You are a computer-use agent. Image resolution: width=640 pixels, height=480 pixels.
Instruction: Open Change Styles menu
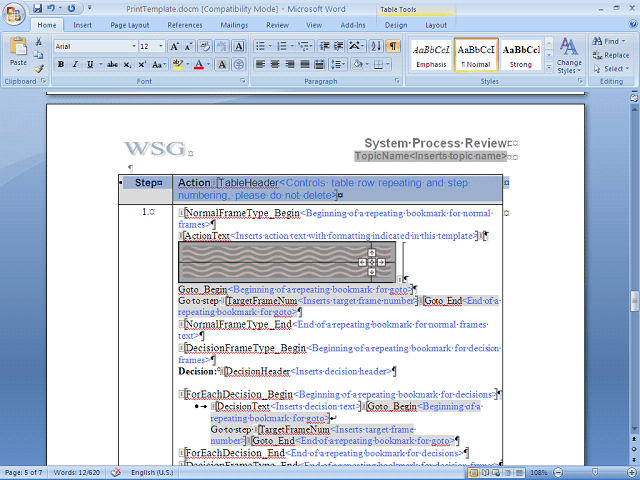point(569,55)
